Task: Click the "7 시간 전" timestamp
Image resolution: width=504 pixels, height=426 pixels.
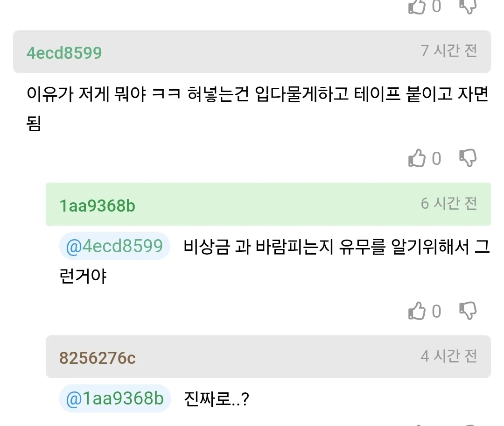Action: tap(448, 50)
